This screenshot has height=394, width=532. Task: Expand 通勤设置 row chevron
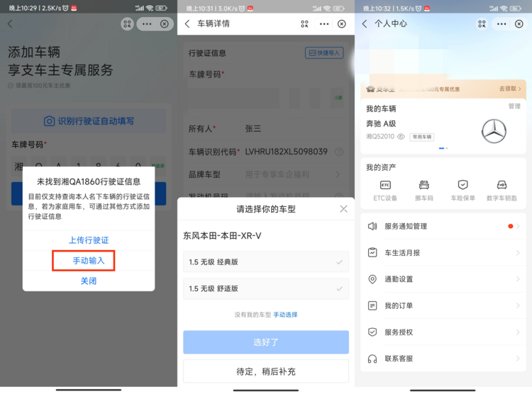(518, 279)
